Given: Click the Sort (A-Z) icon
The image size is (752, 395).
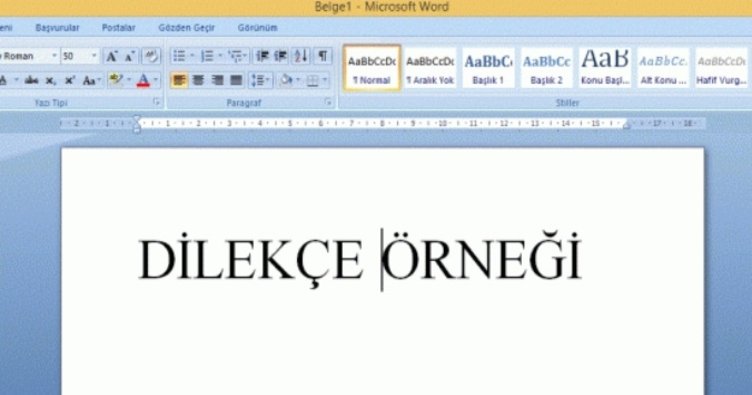Looking at the screenshot, I should coord(302,56).
